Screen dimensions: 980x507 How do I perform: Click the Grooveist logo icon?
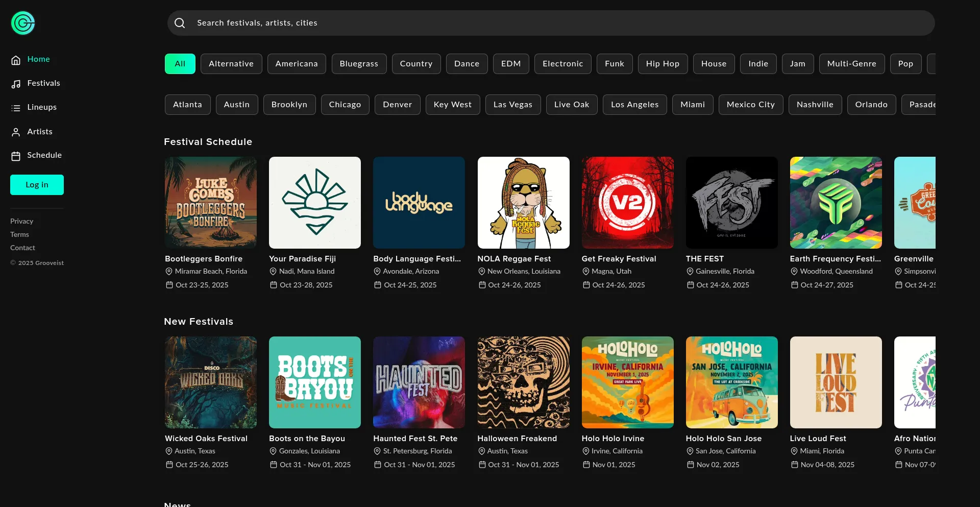pos(23,23)
